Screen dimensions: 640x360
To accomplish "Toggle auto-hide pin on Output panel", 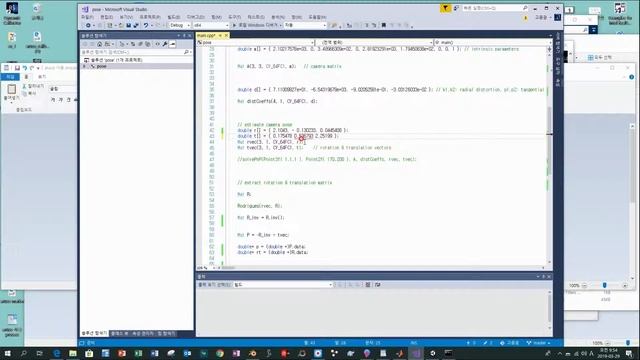I will [x=543, y=277].
